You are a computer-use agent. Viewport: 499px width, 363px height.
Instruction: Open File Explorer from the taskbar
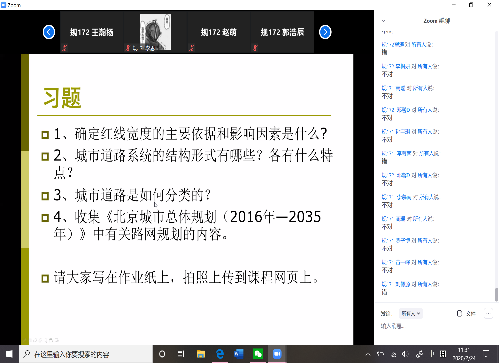[201, 354]
